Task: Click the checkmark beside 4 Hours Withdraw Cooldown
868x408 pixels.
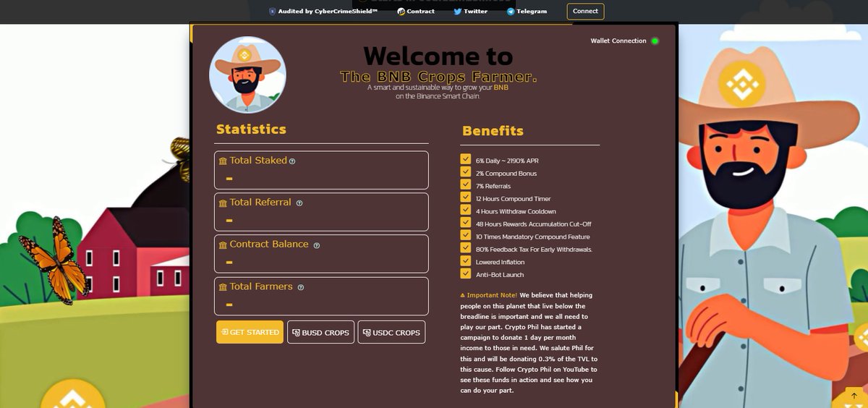Action: pos(466,210)
